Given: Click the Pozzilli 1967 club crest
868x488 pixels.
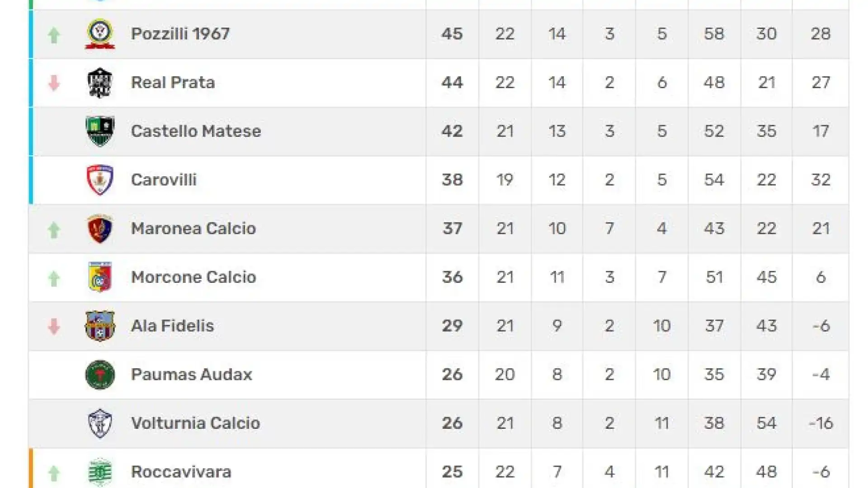Looking at the screenshot, I should [100, 34].
